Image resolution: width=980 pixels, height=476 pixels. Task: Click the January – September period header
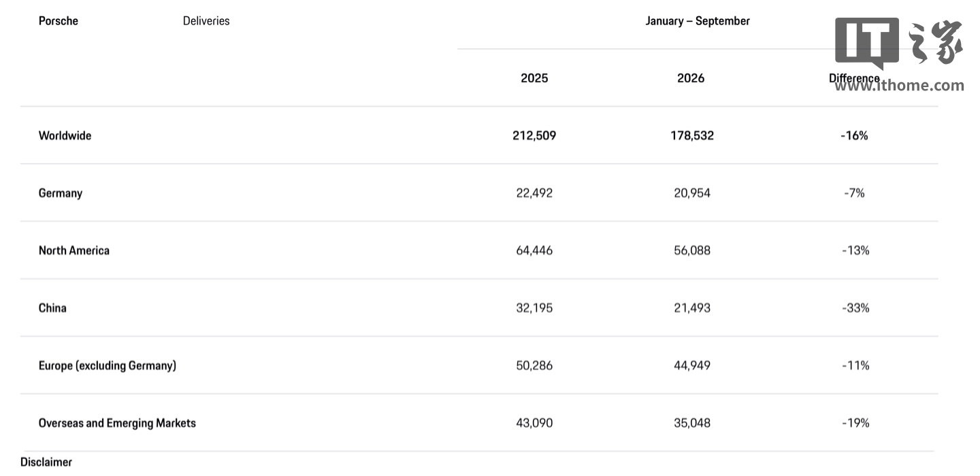point(698,21)
